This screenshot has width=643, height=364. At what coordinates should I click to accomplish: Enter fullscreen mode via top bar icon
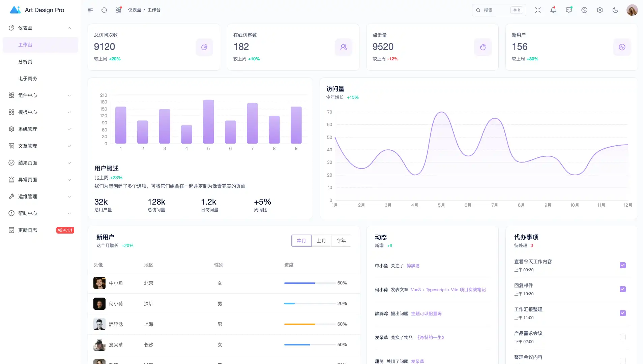538,10
